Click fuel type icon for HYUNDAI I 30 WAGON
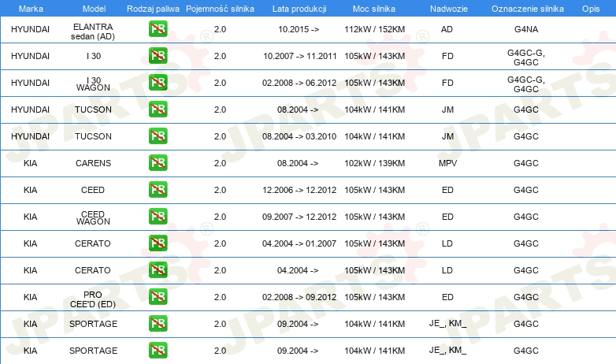The width and height of the screenshot is (616, 364). point(158,83)
